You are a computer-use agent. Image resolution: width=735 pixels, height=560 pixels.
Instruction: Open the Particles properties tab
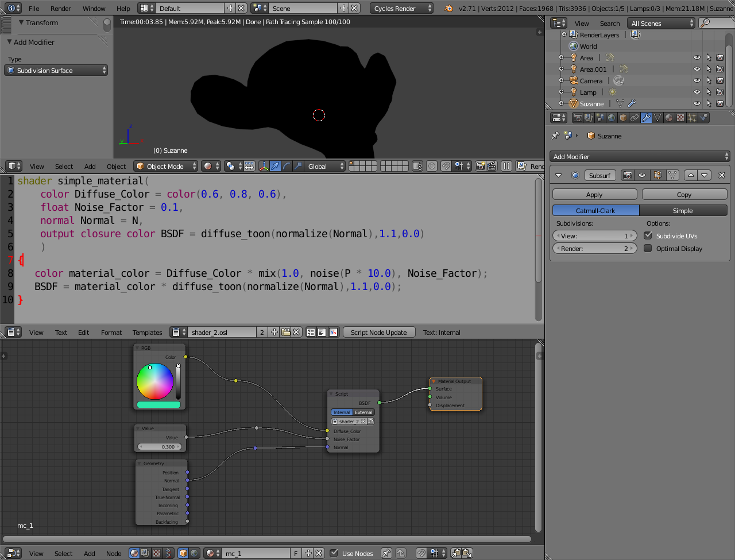point(693,118)
